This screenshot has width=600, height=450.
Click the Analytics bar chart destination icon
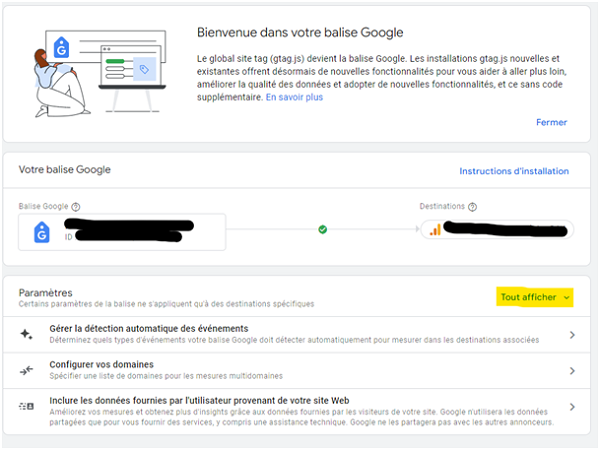(435, 230)
